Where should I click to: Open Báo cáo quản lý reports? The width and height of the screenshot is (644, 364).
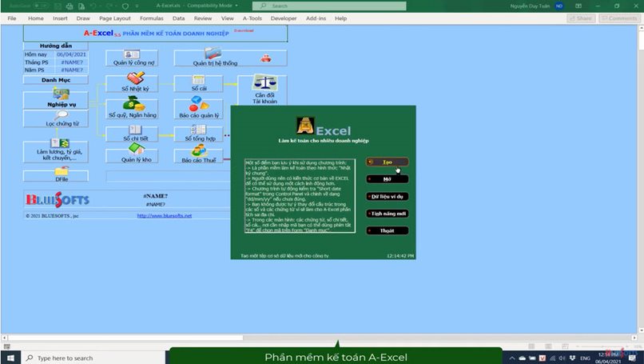point(198,109)
